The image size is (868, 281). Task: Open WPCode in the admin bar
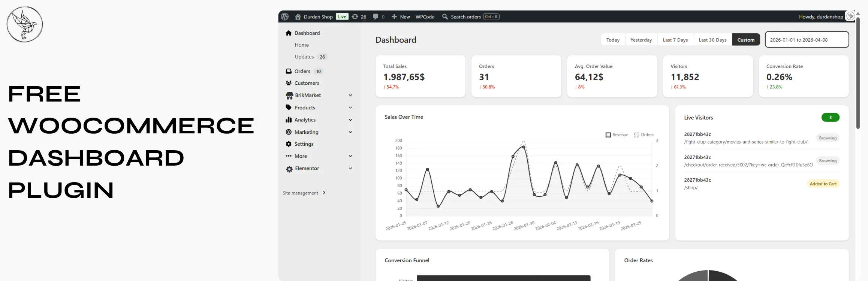425,17
